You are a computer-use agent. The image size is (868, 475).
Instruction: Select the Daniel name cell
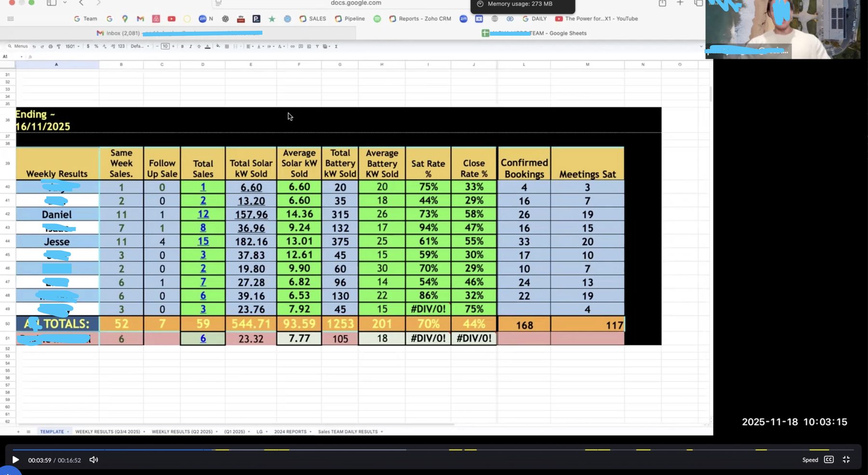point(57,214)
